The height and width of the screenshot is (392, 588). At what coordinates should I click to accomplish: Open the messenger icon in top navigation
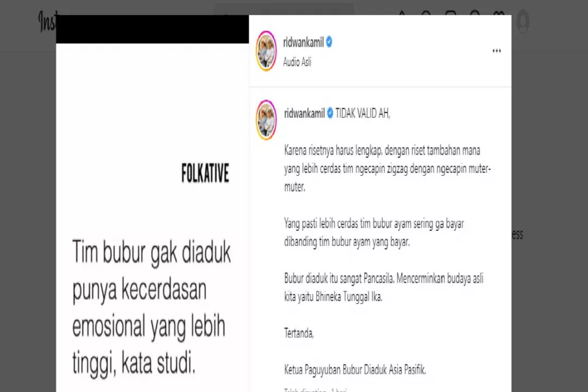[426, 13]
